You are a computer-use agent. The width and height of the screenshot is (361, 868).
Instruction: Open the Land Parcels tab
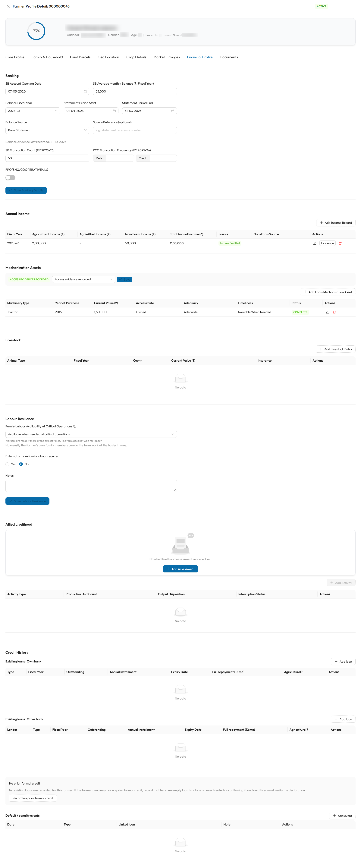pyautogui.click(x=80, y=57)
